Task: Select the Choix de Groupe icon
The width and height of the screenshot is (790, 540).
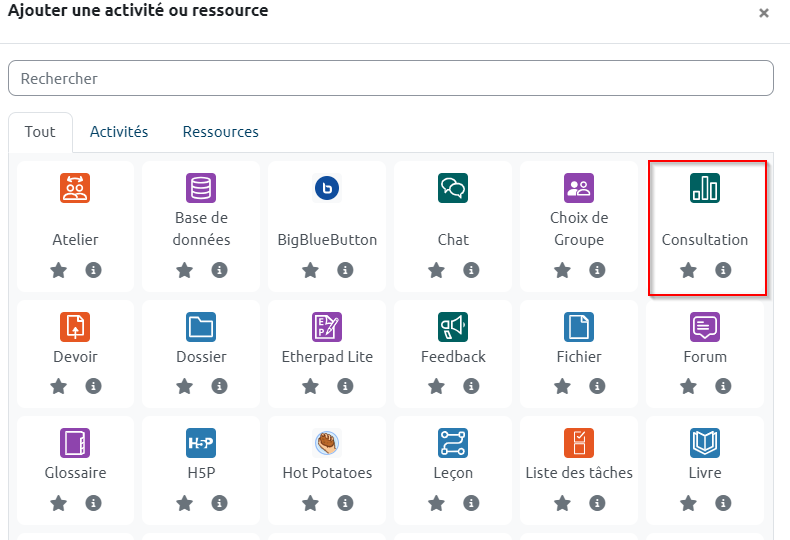Action: (x=579, y=188)
